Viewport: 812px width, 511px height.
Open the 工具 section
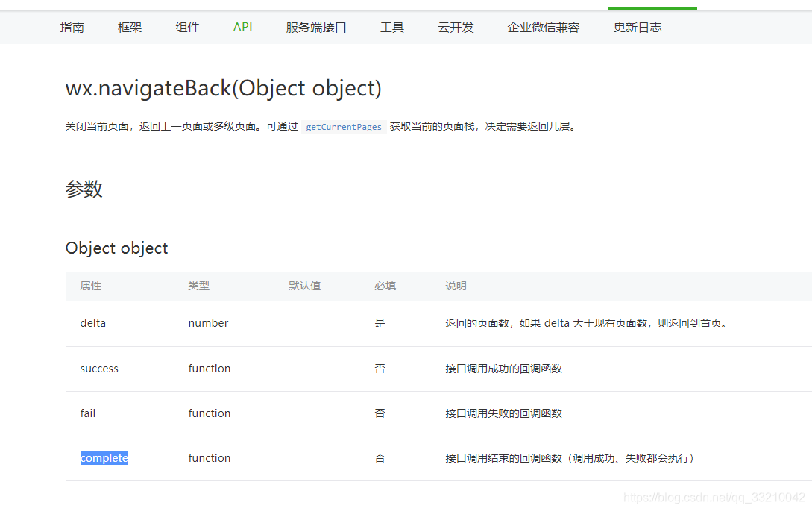(x=392, y=27)
